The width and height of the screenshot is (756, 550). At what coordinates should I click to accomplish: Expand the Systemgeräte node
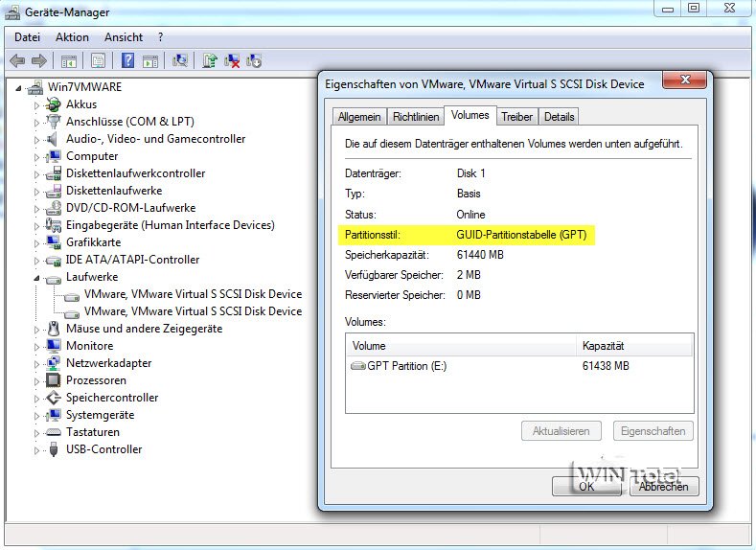tap(36, 416)
